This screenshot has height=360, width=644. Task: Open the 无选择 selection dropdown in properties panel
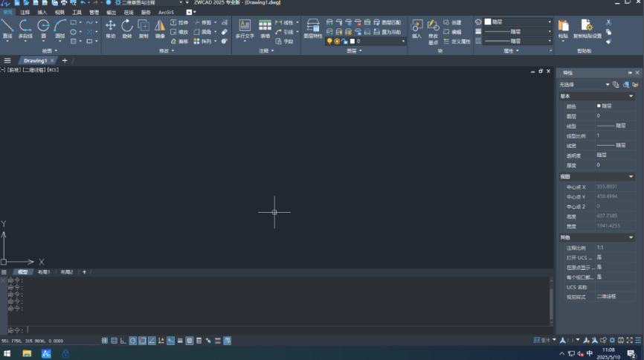pos(585,85)
